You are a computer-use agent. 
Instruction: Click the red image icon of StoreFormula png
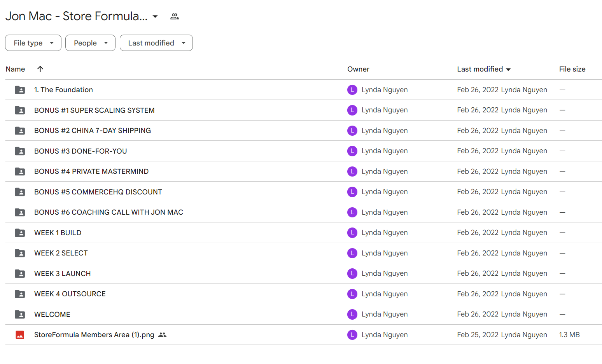click(20, 335)
